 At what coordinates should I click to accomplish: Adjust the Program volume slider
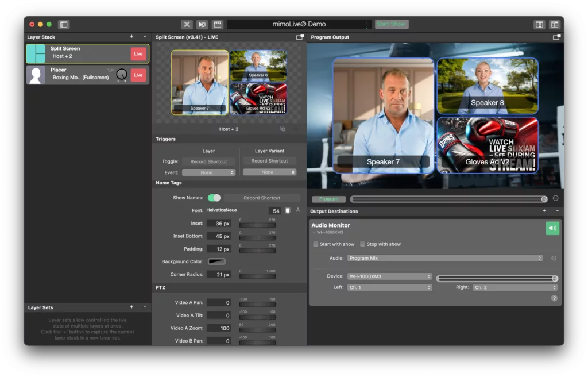click(448, 199)
